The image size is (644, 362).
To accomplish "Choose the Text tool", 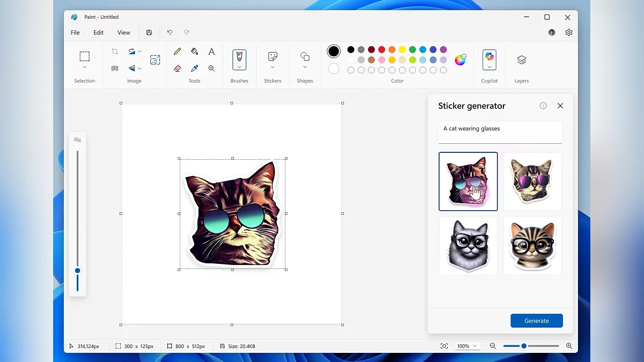I will (211, 51).
